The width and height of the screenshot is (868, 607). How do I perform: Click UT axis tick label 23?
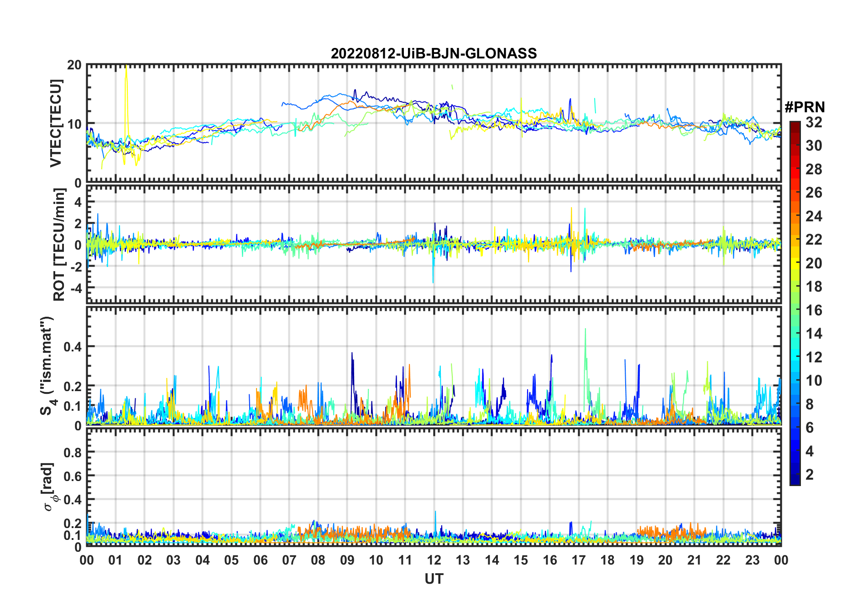click(x=752, y=560)
